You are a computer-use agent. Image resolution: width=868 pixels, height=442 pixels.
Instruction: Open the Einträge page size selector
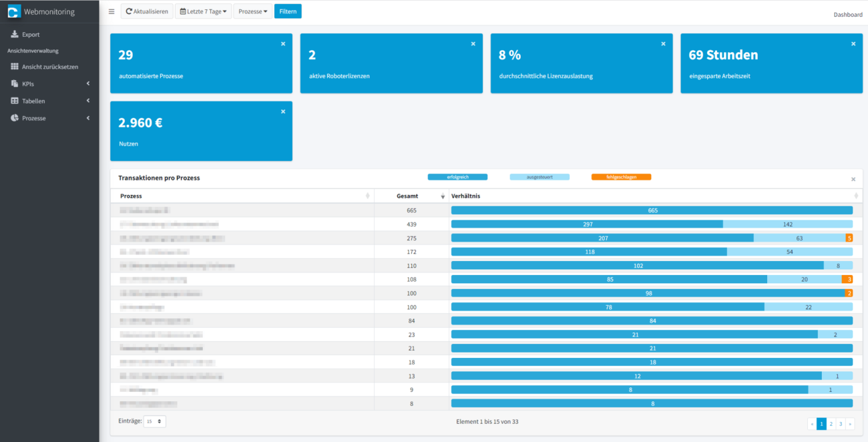click(x=154, y=421)
